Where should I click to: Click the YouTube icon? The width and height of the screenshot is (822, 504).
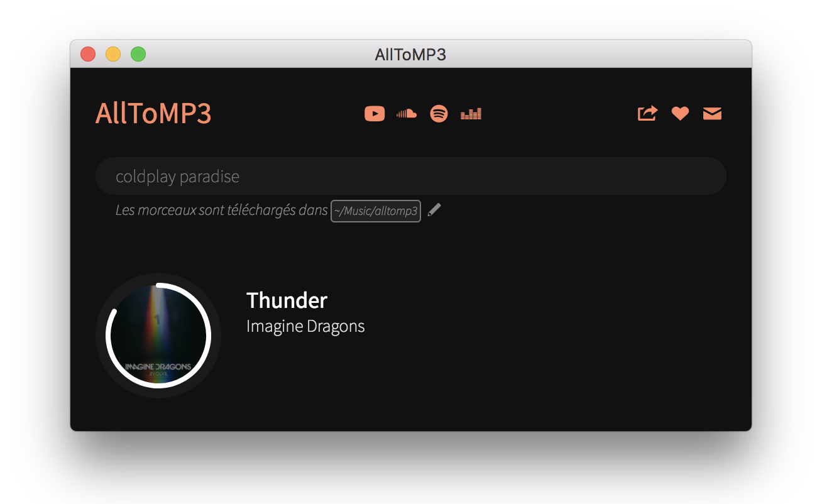pos(375,114)
